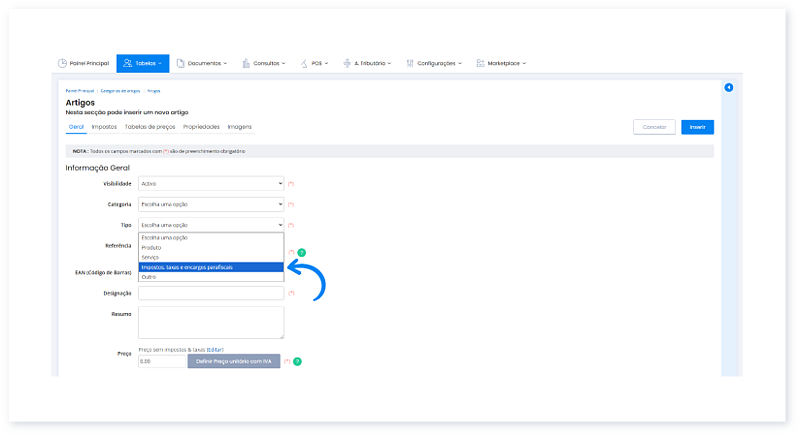Viewport: 800px width, 436px height.
Task: Click the Configurações sliders icon
Action: pos(411,63)
